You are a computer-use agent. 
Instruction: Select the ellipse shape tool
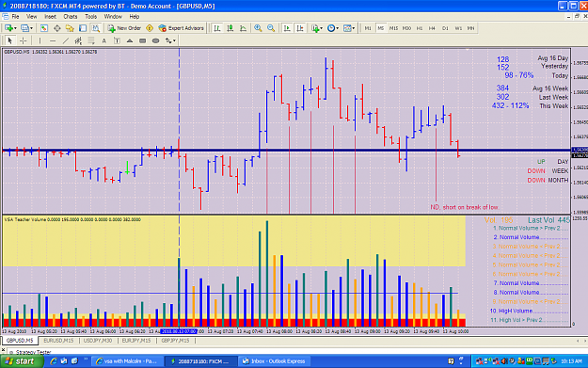pos(155,40)
